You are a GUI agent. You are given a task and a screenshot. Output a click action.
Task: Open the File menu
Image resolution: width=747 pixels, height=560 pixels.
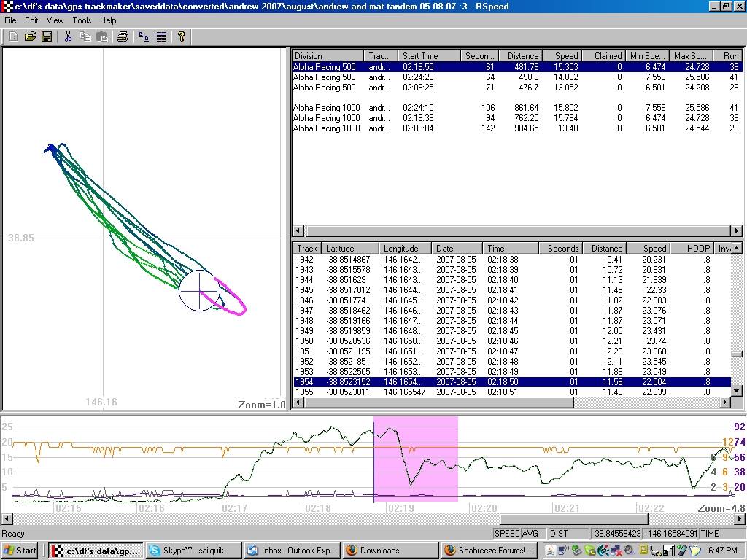click(10, 20)
